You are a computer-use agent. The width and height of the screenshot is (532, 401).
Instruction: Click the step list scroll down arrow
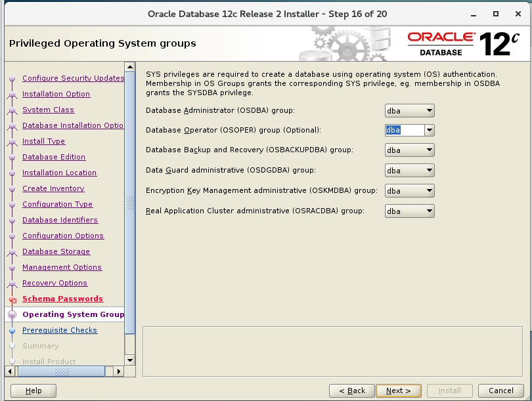[x=129, y=360]
